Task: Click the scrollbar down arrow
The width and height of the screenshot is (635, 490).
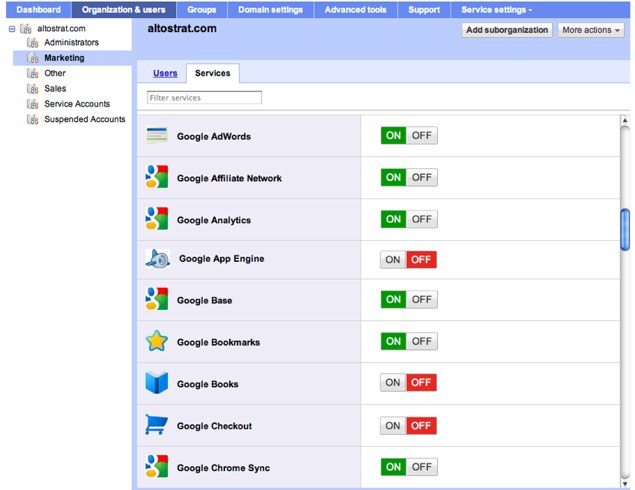Action: tap(625, 484)
